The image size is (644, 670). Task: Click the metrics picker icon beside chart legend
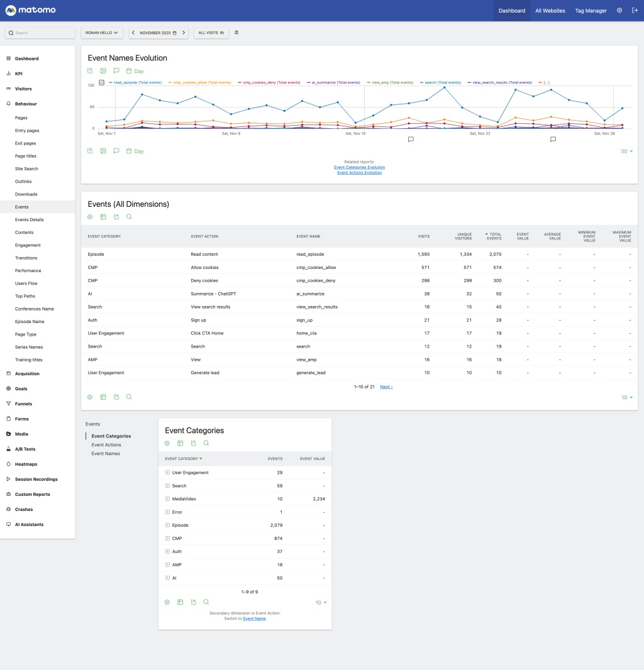coord(102,82)
